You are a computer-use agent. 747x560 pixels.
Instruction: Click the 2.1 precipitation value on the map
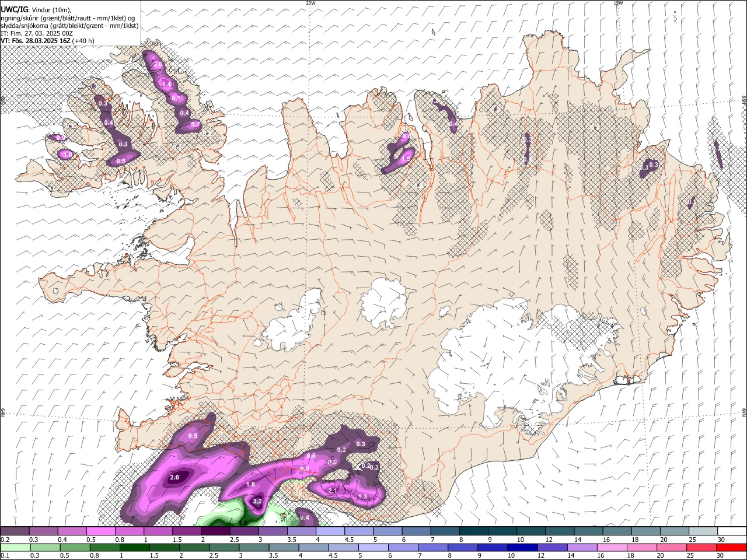333,491
